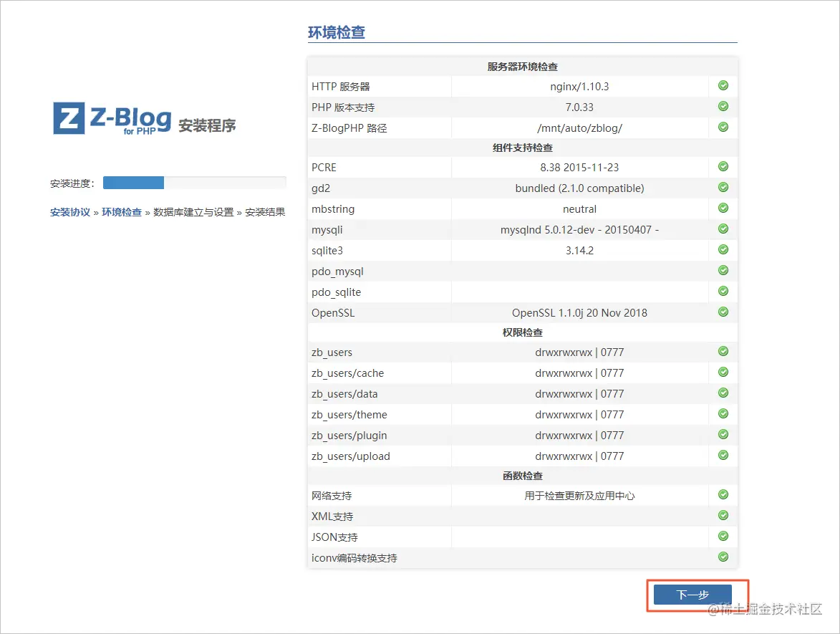This screenshot has width=840, height=634.
Task: Click the nginx/1.10.3 value cell
Action: coord(579,86)
